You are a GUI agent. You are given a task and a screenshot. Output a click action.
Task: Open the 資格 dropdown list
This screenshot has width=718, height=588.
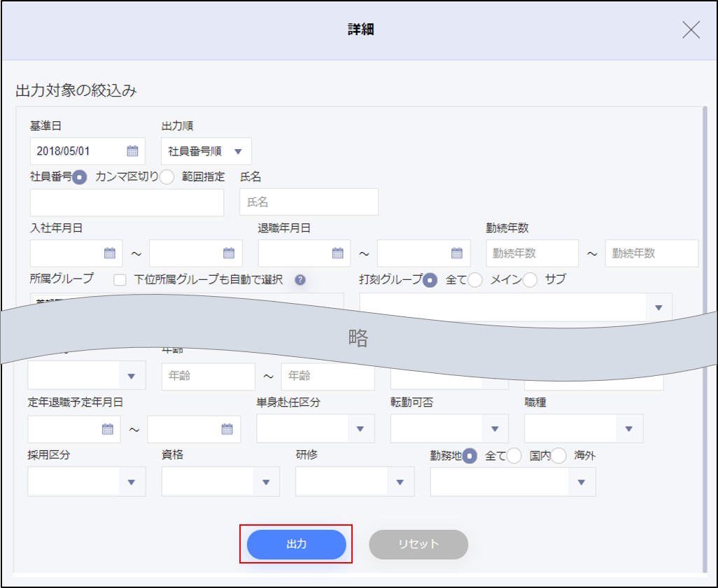tap(265, 482)
